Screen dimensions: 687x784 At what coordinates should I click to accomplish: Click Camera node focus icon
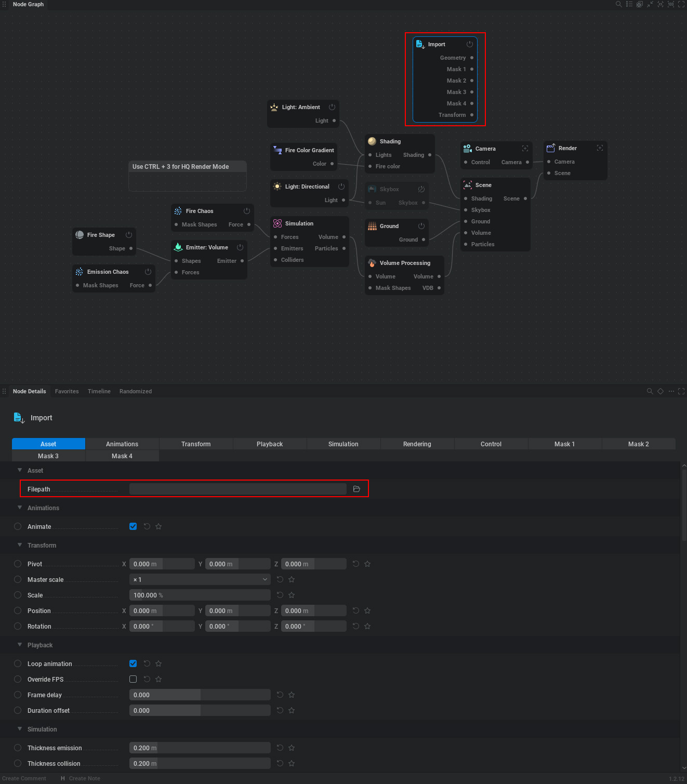[x=525, y=149]
